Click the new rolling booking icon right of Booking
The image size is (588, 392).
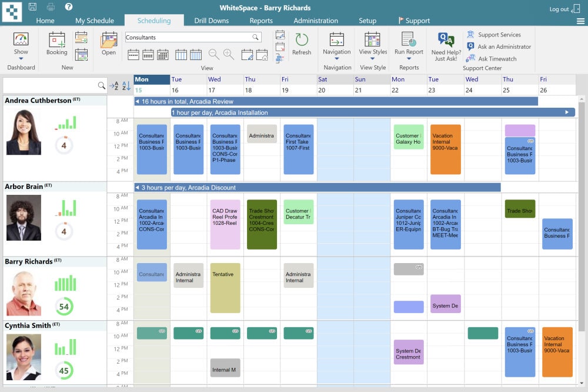[81, 38]
